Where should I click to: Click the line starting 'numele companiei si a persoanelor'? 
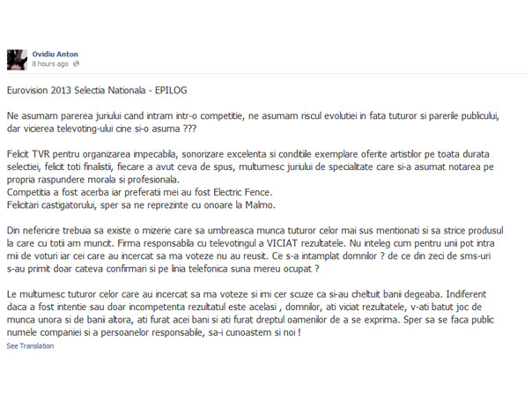[153, 332]
